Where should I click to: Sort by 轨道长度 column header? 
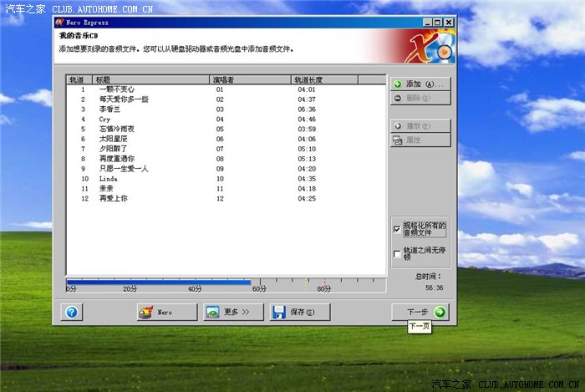coord(324,79)
